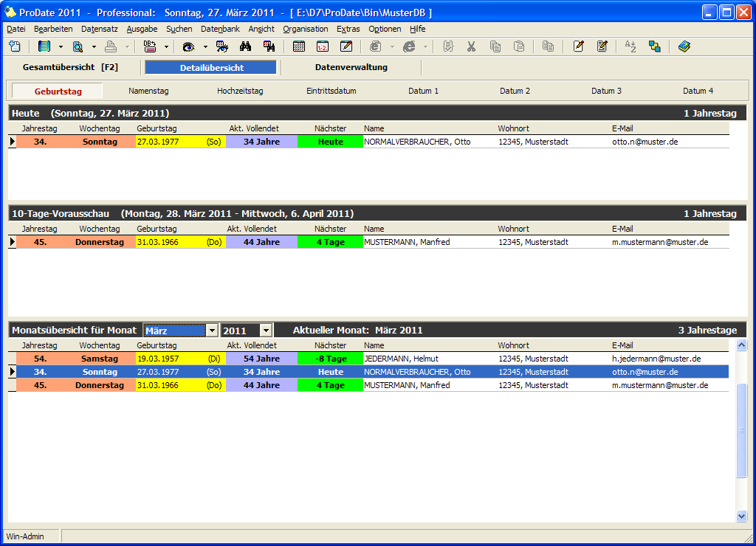Click the eye view icon
The width and height of the screenshot is (756, 546).
click(x=189, y=46)
